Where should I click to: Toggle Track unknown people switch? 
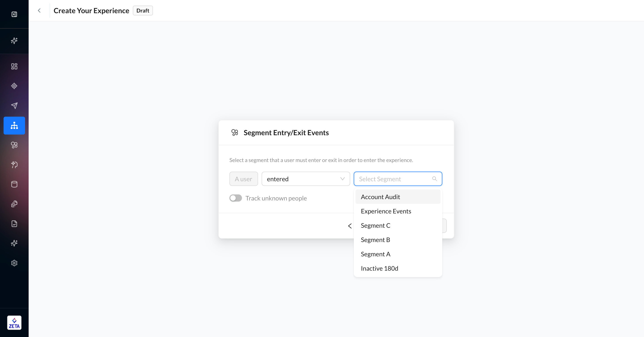[x=235, y=198]
